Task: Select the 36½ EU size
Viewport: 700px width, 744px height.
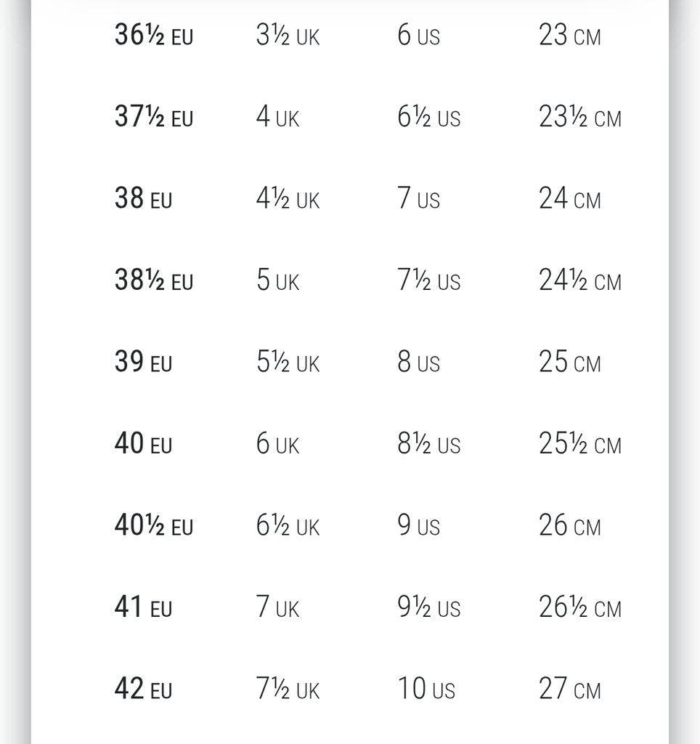Action: pos(154,36)
